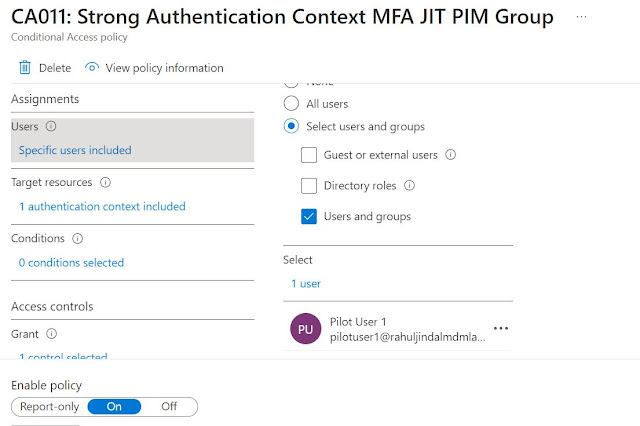
Task: Open the 0 conditions selected link
Action: (x=71, y=263)
